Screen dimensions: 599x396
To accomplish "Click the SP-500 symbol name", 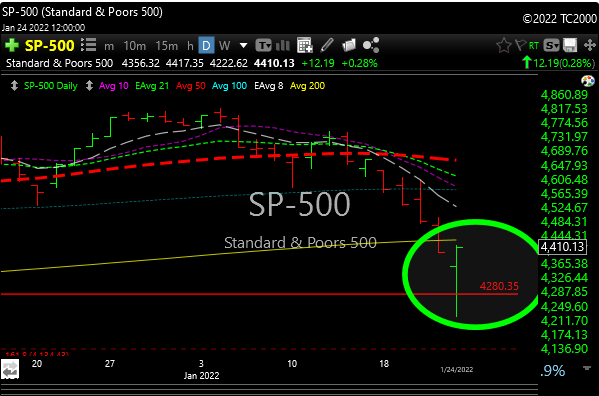I will (49, 46).
